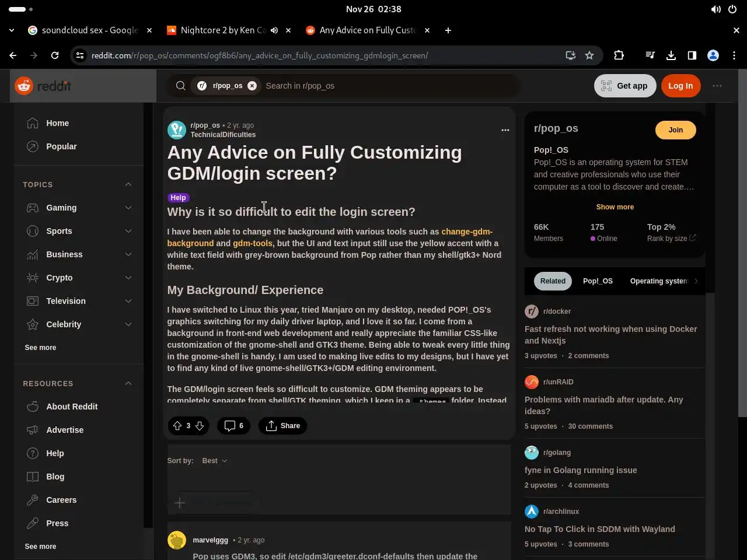Open the post's 6 comments
The height and width of the screenshot is (560, 747).
(x=233, y=426)
